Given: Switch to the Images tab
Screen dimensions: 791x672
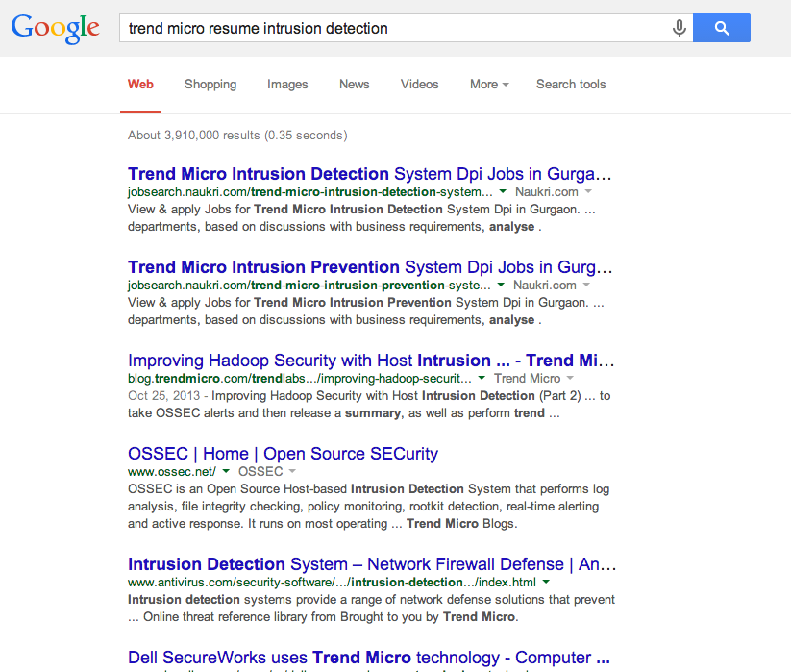Looking at the screenshot, I should pyautogui.click(x=287, y=85).
